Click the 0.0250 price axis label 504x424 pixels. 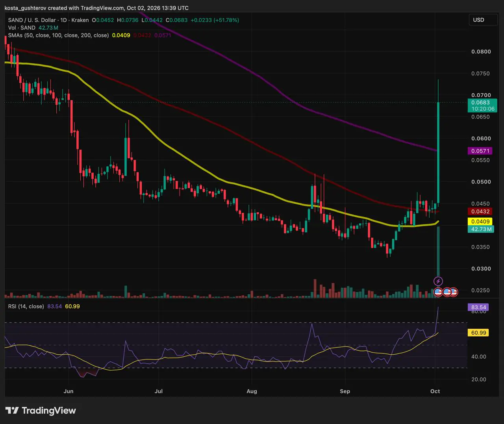(x=481, y=291)
